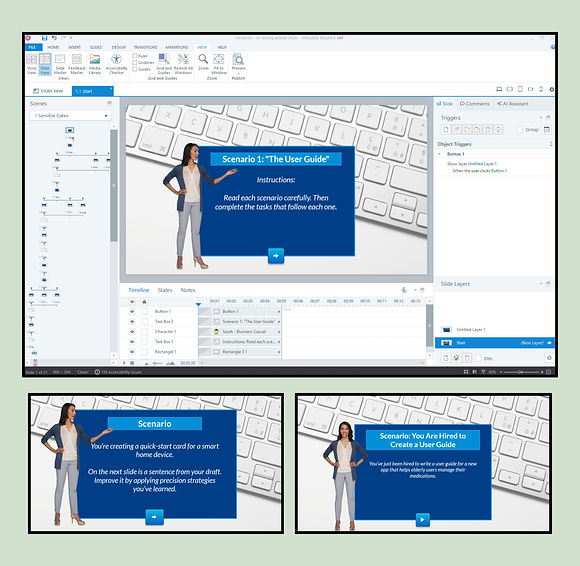
Task: Open the AI Assistant panel tab
Action: [512, 104]
